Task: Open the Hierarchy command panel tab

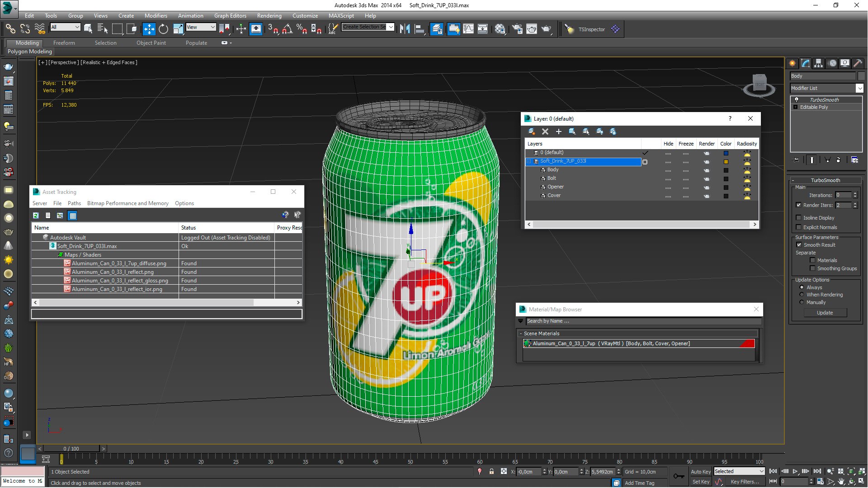Action: pos(819,63)
